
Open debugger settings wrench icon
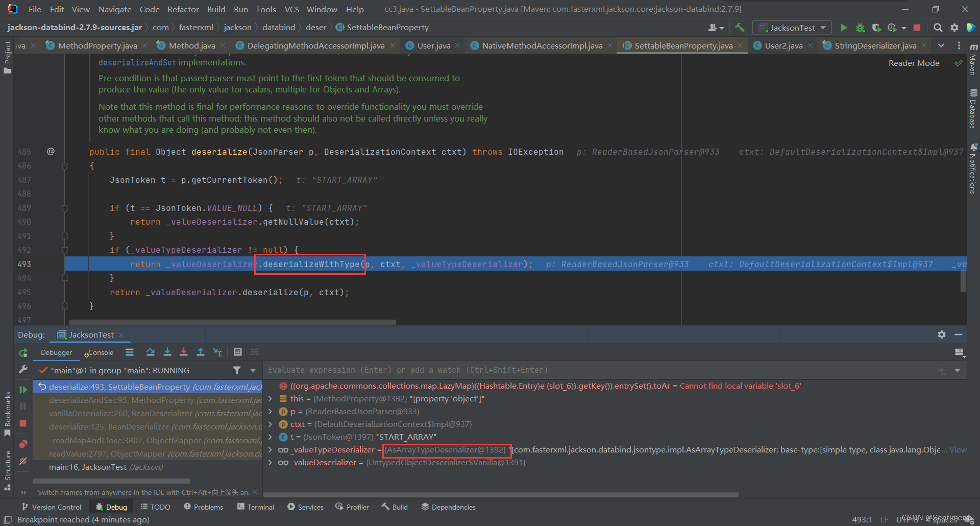pos(23,369)
